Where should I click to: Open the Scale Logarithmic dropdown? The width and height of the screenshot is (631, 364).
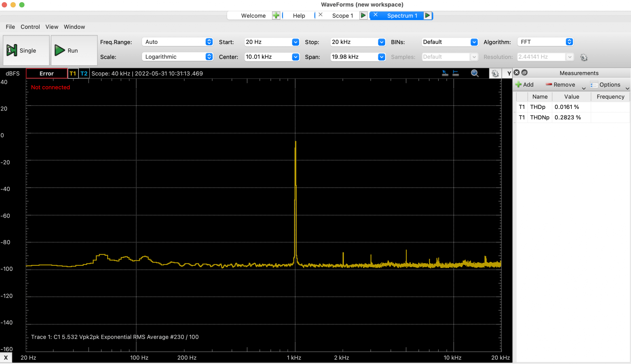point(177,57)
